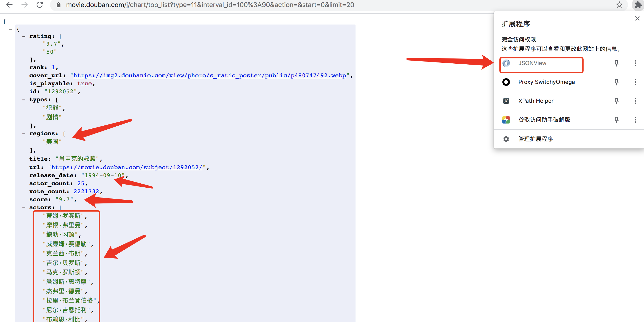644x322 pixels.
Task: Click the id value "1292052"
Action: (x=60, y=92)
